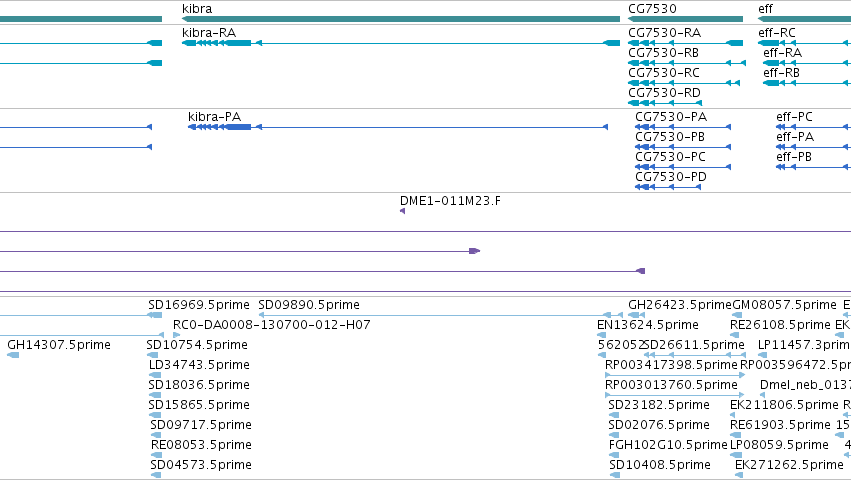Select the CG7530-RA transcript
Image resolution: width=851 pixels, height=480 pixels.
point(685,43)
